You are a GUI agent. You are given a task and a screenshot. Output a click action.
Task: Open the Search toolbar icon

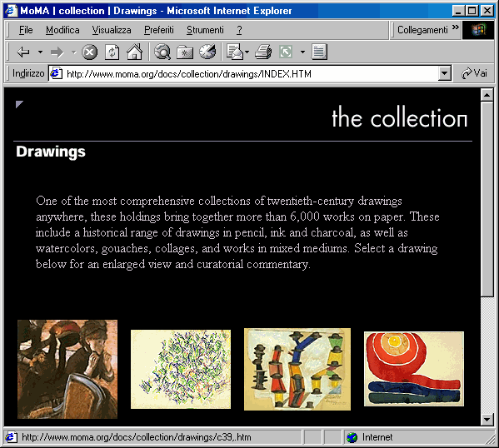pos(162,52)
